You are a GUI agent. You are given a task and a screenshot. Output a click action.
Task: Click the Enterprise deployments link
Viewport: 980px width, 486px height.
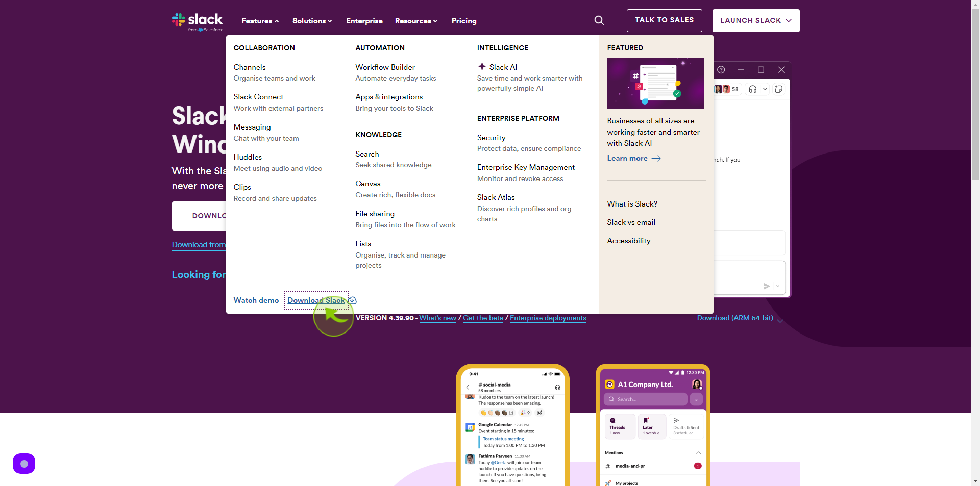(x=548, y=318)
